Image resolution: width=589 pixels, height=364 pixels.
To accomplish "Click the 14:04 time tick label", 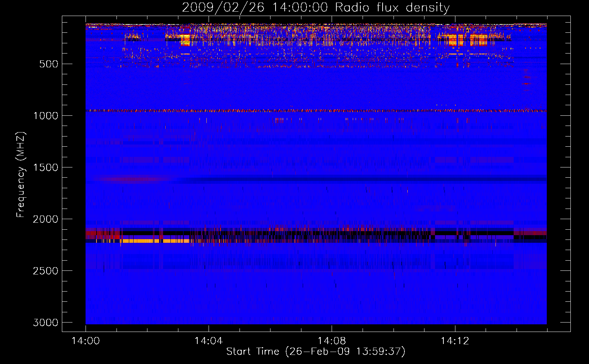I will [209, 341].
